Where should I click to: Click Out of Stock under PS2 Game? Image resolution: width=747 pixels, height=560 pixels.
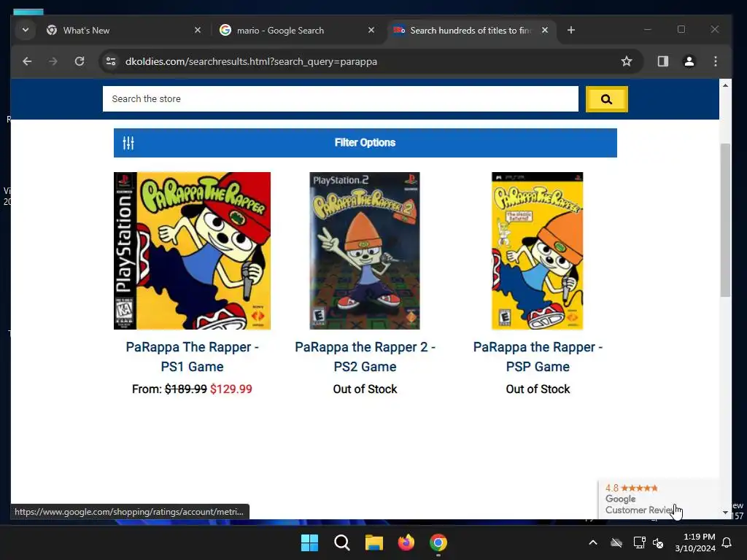[x=365, y=389]
